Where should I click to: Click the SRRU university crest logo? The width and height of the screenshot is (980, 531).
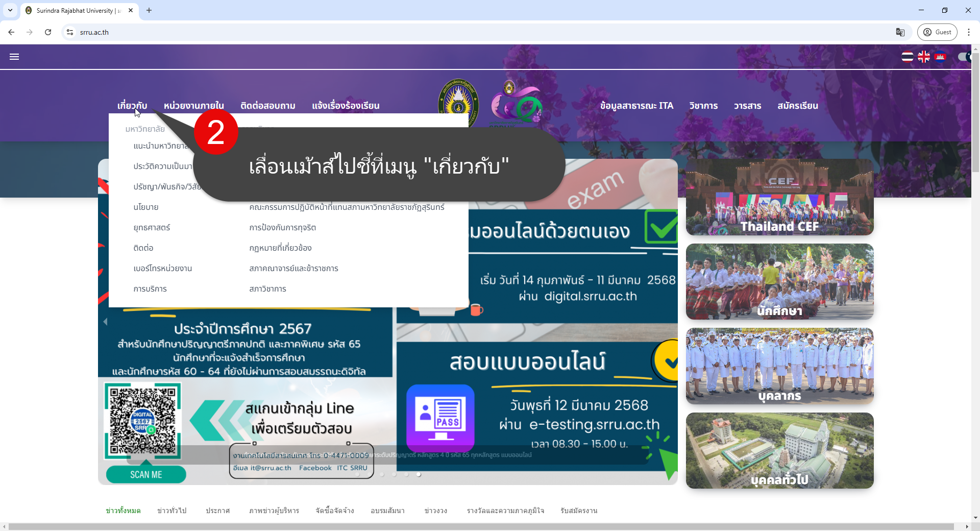pos(458,102)
